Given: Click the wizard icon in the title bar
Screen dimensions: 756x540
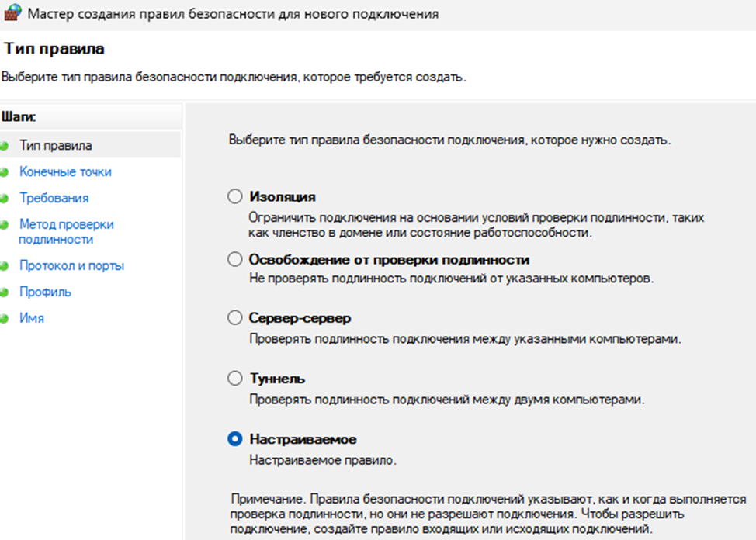Looking at the screenshot, I should (x=13, y=13).
